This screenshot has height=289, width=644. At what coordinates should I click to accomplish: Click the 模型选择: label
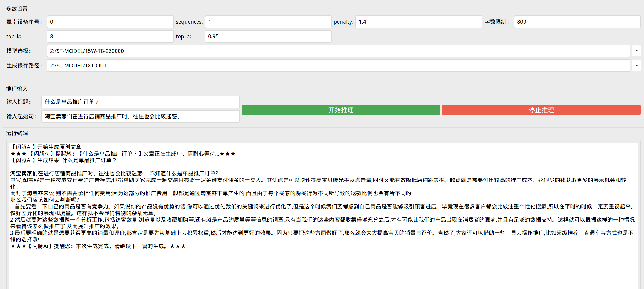[19, 51]
